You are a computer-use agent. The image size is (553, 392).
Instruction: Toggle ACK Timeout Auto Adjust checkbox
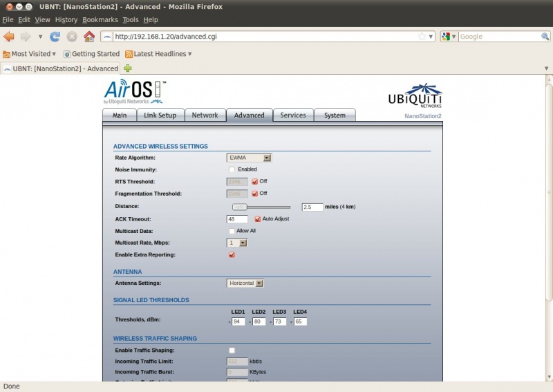(258, 218)
